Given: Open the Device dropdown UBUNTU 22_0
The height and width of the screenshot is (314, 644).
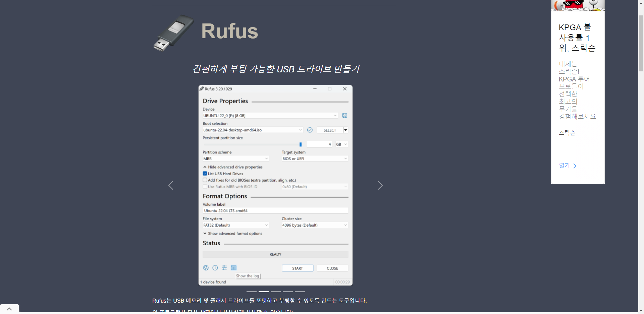Looking at the screenshot, I should tap(270, 116).
